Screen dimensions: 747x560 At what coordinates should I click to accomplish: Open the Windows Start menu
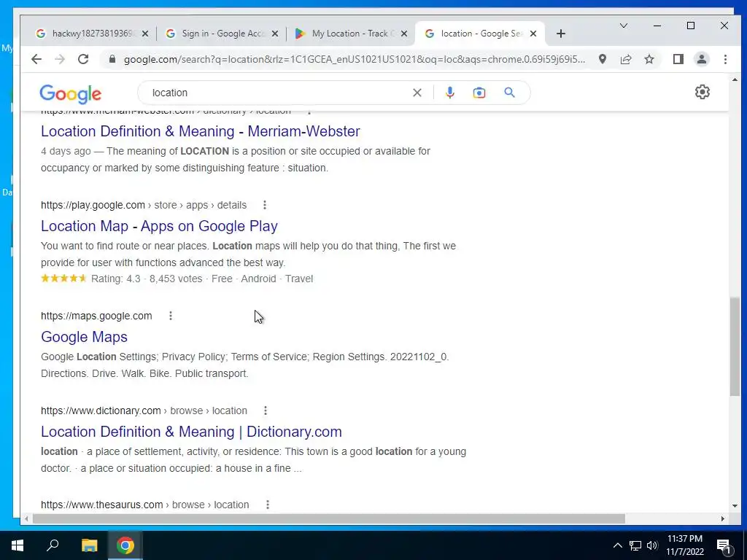[x=18, y=545]
